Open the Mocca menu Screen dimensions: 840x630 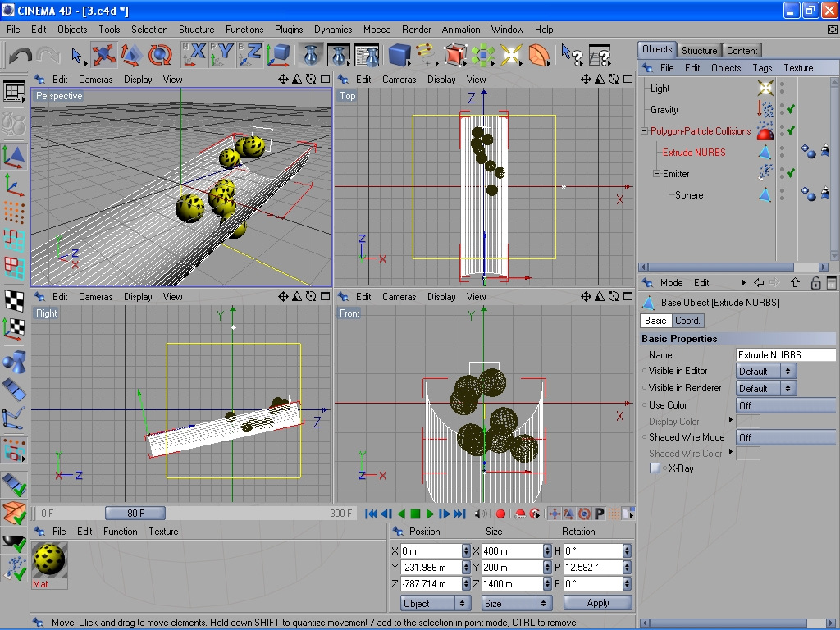(377, 30)
